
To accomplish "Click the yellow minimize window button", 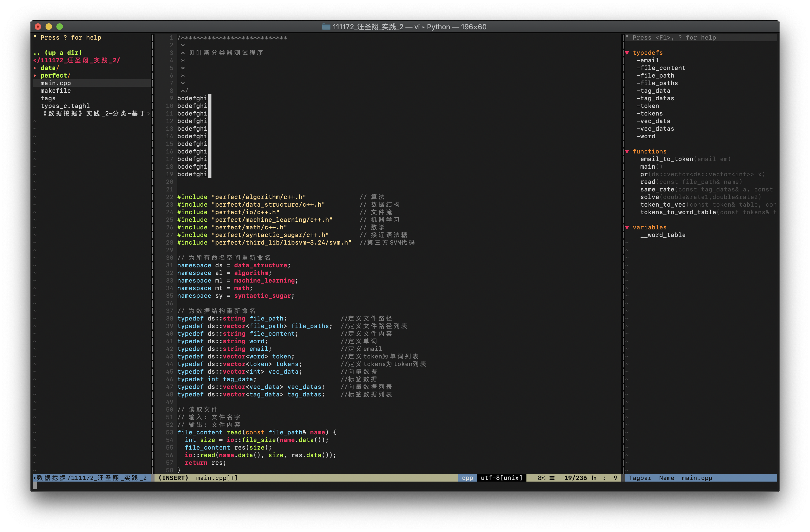I will click(x=49, y=27).
